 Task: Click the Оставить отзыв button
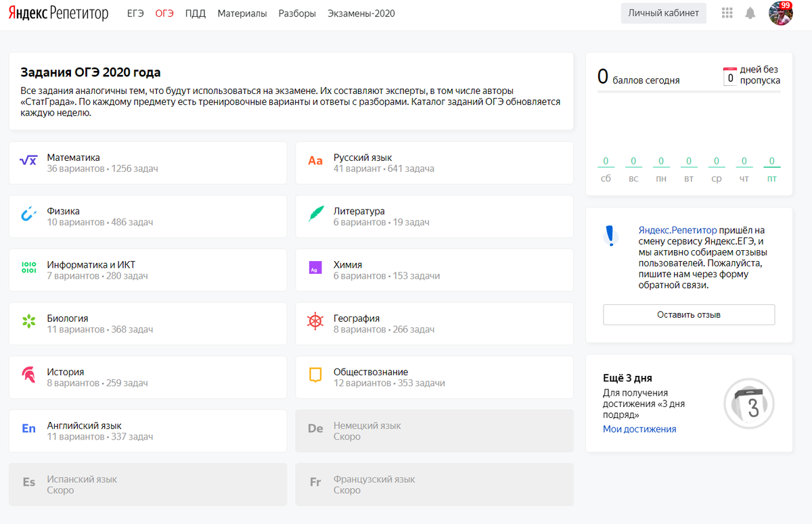coord(689,314)
